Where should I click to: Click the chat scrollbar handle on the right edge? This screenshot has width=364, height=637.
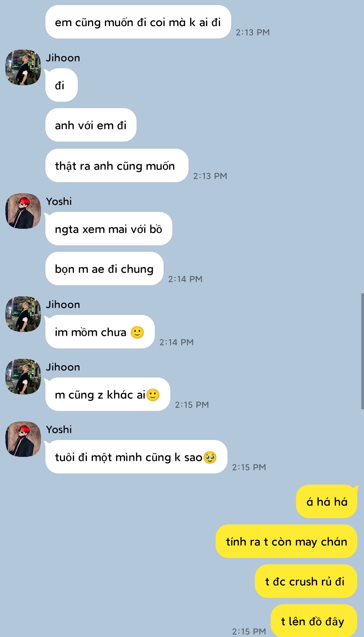[x=362, y=351]
